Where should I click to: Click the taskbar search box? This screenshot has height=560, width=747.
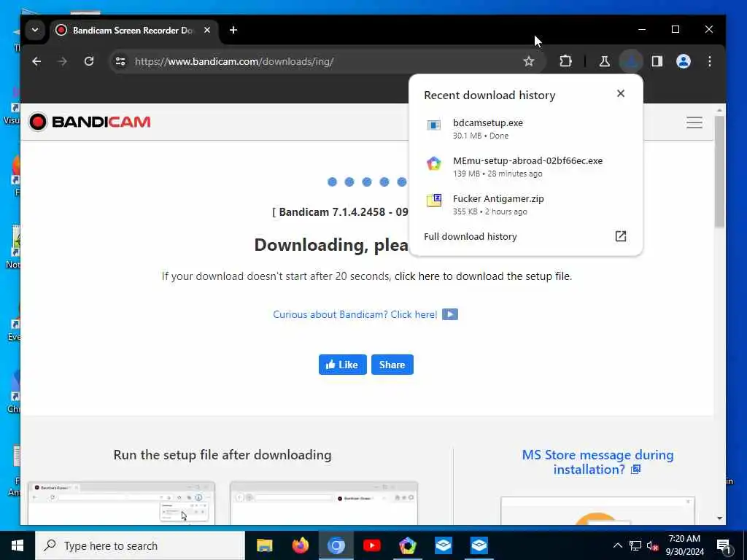click(x=140, y=545)
